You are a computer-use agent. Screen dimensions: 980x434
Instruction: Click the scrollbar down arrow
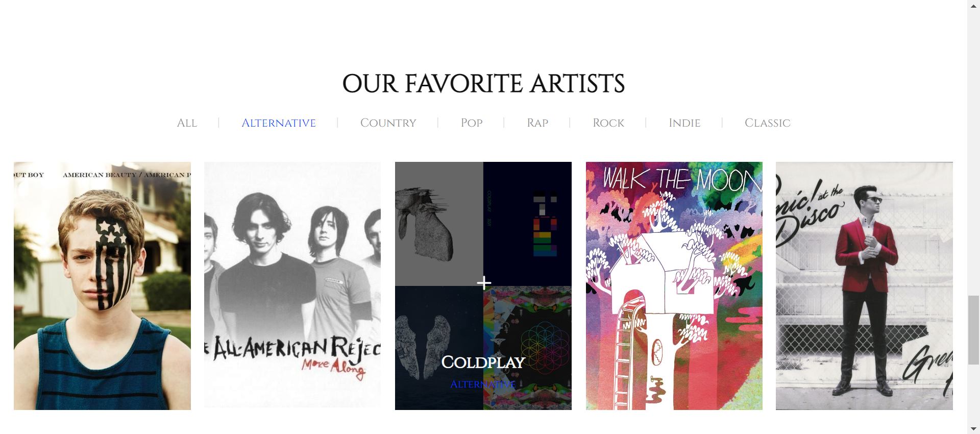coord(973,429)
